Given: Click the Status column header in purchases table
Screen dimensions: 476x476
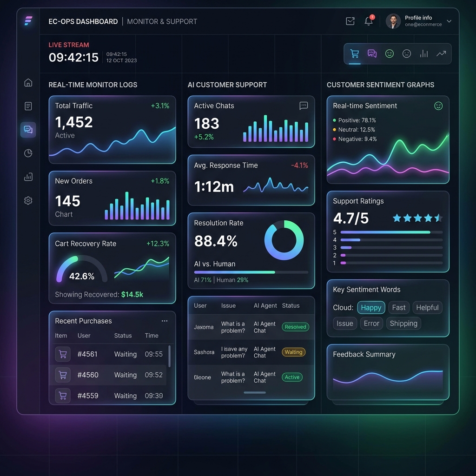Looking at the screenshot, I should (x=123, y=336).
